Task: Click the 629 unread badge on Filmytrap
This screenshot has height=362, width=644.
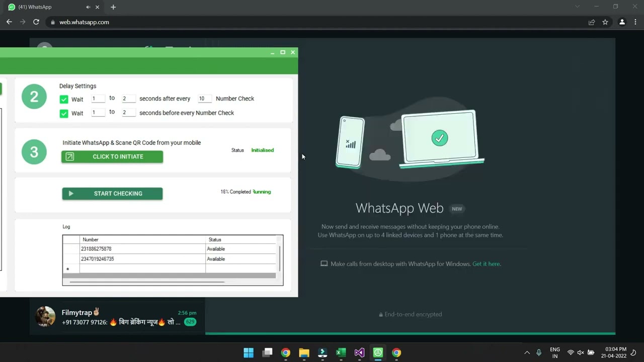Action: click(190, 322)
